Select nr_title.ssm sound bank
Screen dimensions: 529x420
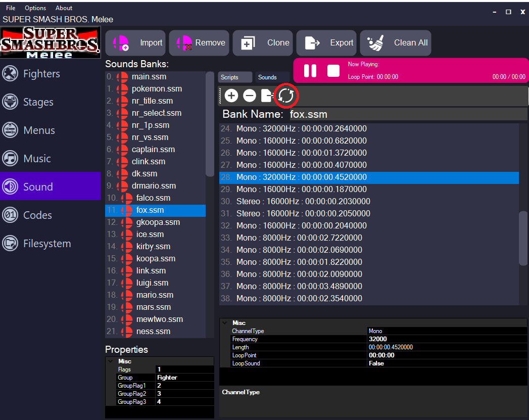click(156, 101)
